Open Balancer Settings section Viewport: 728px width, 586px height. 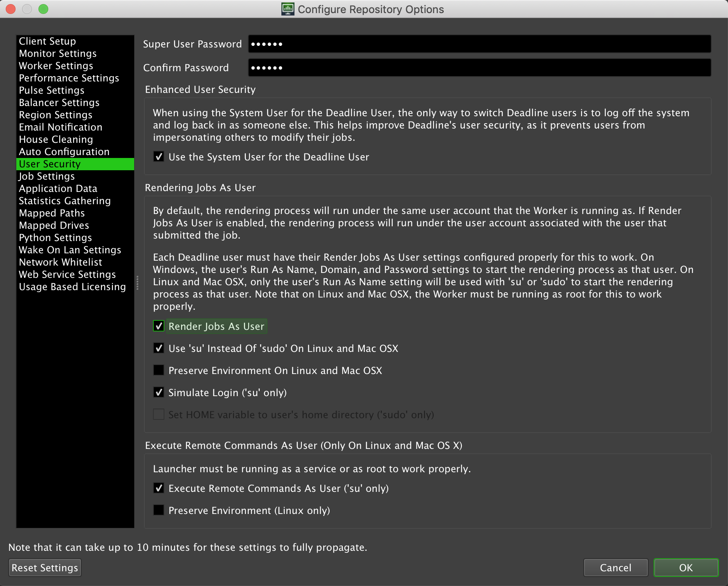[x=75, y=103]
